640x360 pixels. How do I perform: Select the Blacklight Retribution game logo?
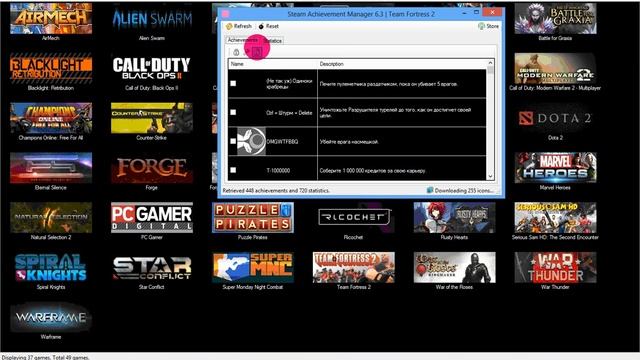click(51, 68)
